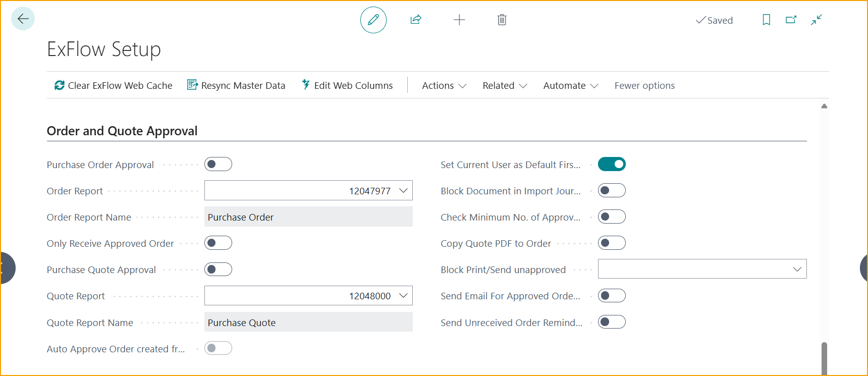The width and height of the screenshot is (868, 376).
Task: Click the Order Report number 12047977 field
Action: tap(308, 190)
